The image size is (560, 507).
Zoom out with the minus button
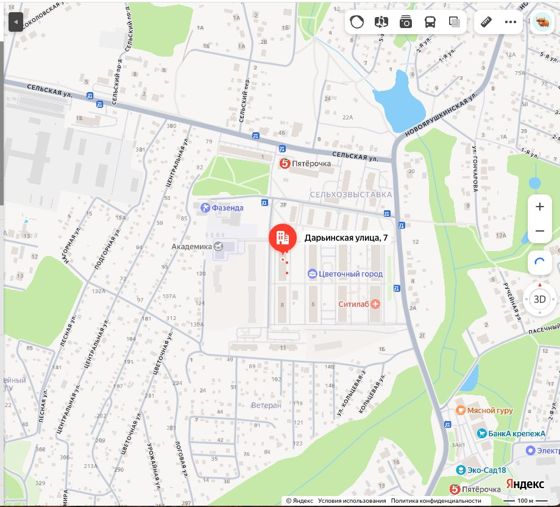click(540, 231)
